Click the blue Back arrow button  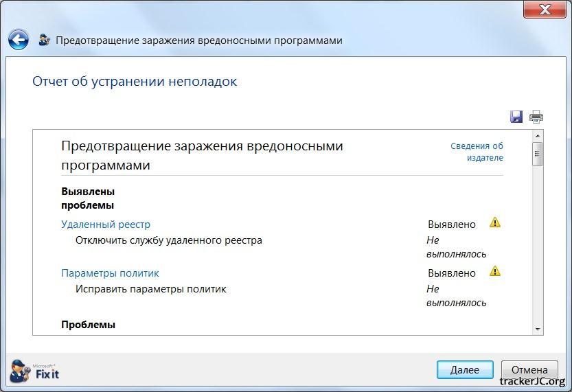[x=19, y=40]
